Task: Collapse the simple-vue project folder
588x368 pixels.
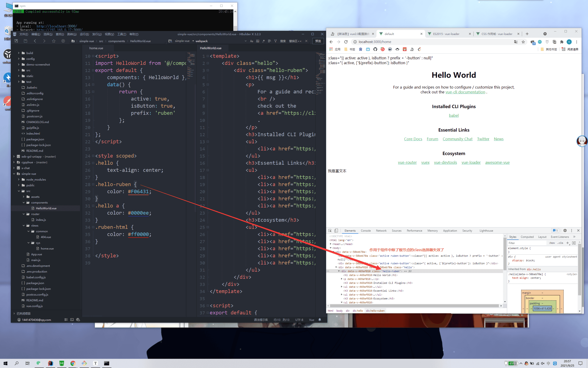Action: (x=14, y=174)
